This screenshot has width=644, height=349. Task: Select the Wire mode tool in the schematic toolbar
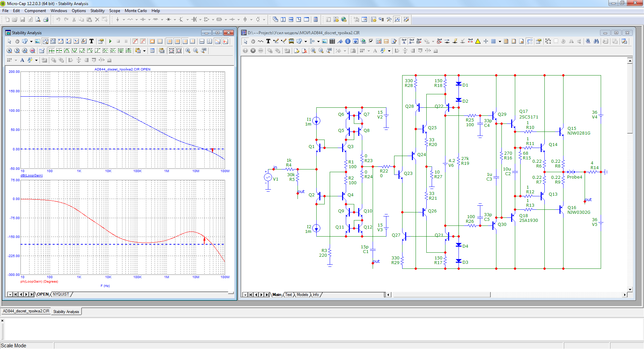(276, 41)
